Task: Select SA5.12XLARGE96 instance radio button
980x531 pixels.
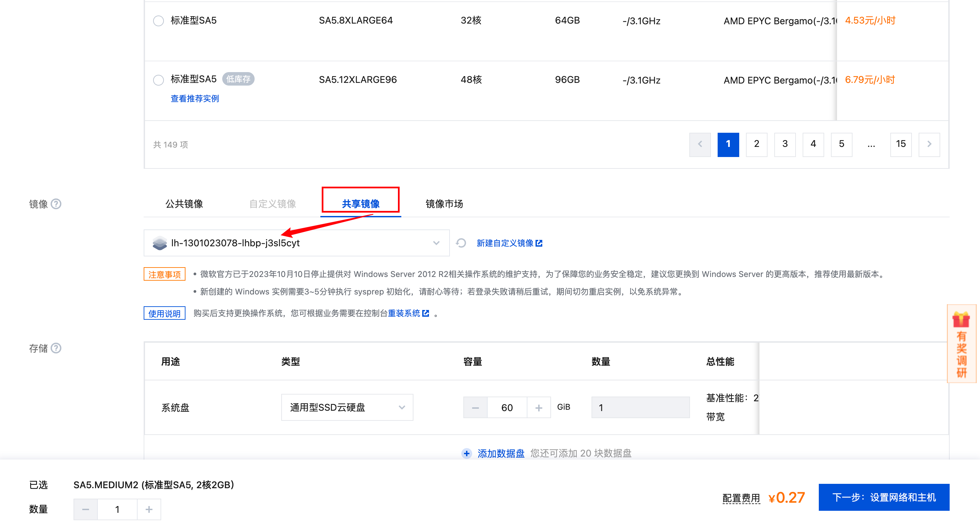Action: pyautogui.click(x=158, y=80)
